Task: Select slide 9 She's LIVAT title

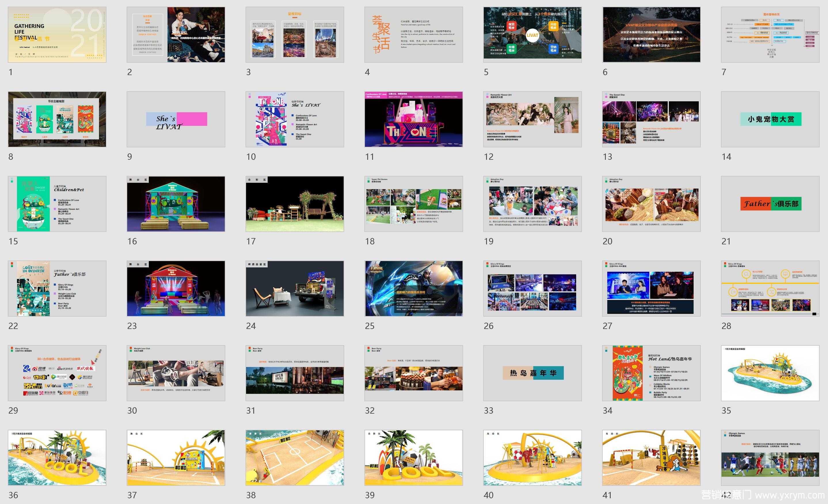Action: [176, 119]
